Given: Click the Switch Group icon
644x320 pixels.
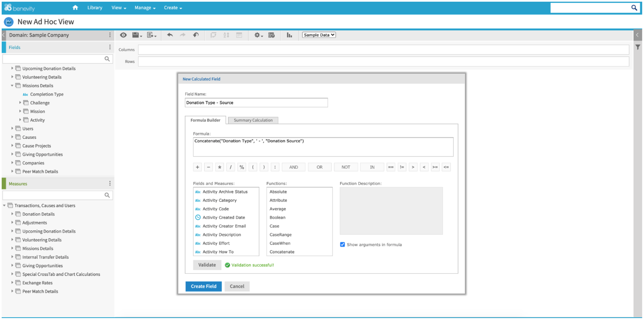Looking at the screenshot, I should tap(213, 35).
